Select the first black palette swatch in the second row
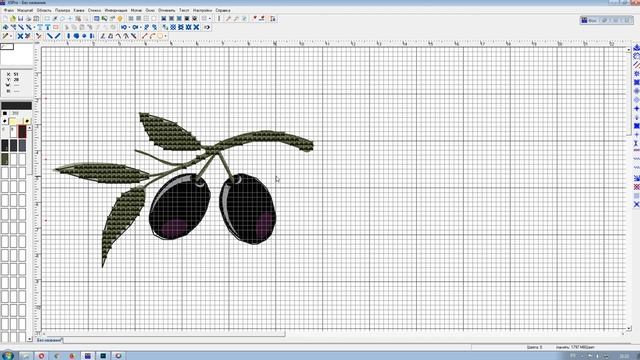Image resolution: width=640 pixels, height=360 pixels. click(5, 145)
